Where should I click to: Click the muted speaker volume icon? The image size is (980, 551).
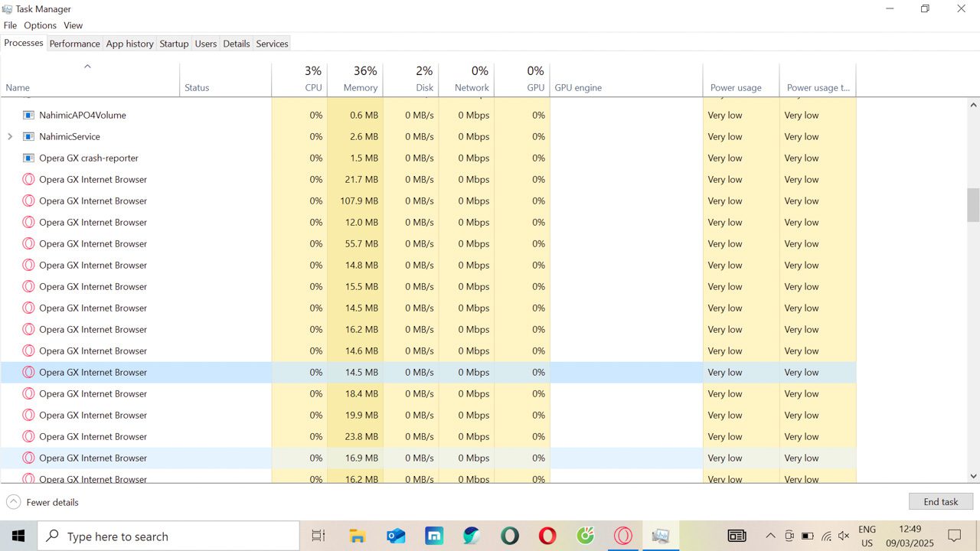tap(844, 536)
